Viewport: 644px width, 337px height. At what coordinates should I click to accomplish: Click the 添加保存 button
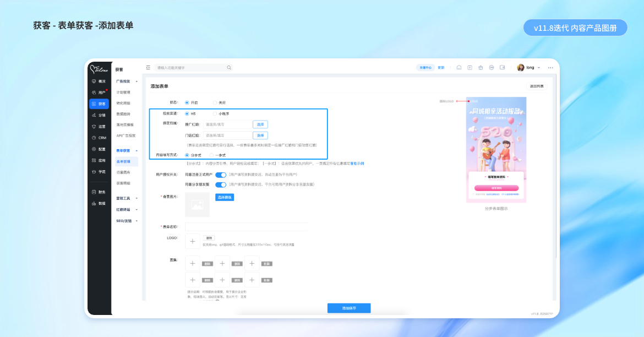[x=349, y=308]
